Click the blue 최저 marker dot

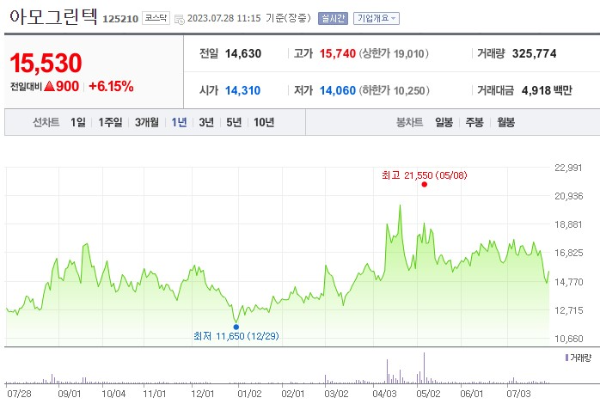pyautogui.click(x=236, y=327)
